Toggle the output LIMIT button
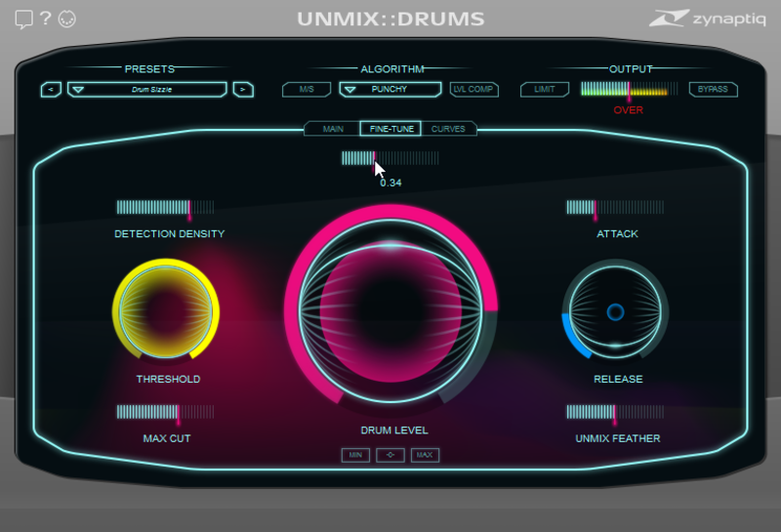This screenshot has height=532, width=781. pyautogui.click(x=545, y=89)
